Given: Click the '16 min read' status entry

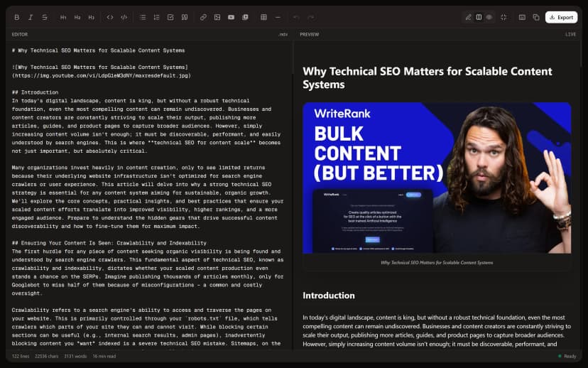Looking at the screenshot, I should coord(104,357).
